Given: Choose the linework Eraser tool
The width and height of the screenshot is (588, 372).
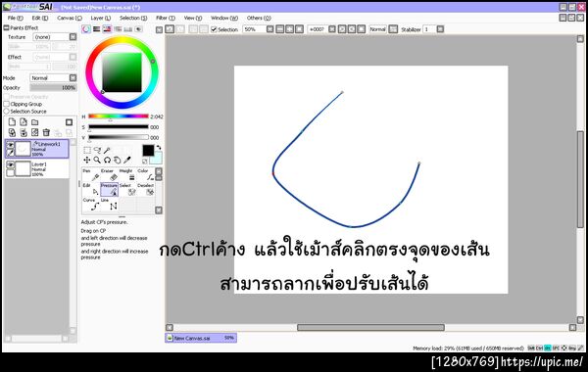Looking at the screenshot, I should (x=110, y=174).
